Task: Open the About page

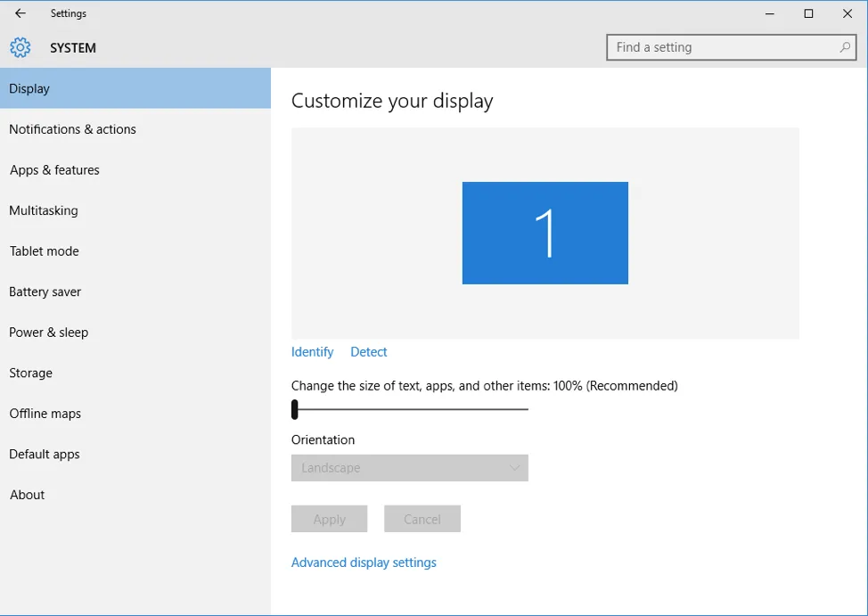Action: click(27, 494)
